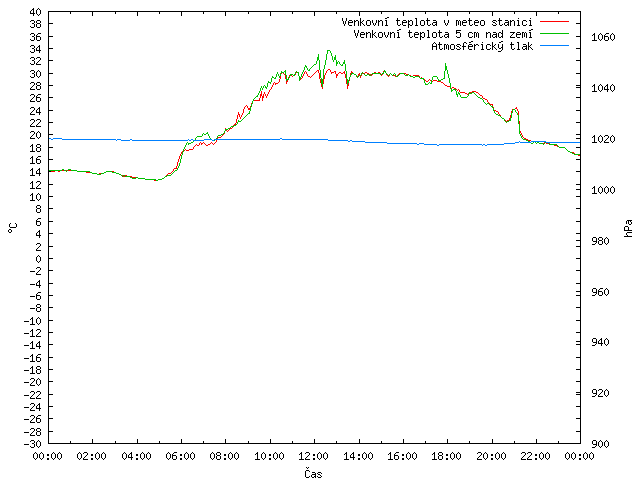The height and width of the screenshot is (480, 640).
Task: Click x-axis label '06:00'
Action: (180, 456)
